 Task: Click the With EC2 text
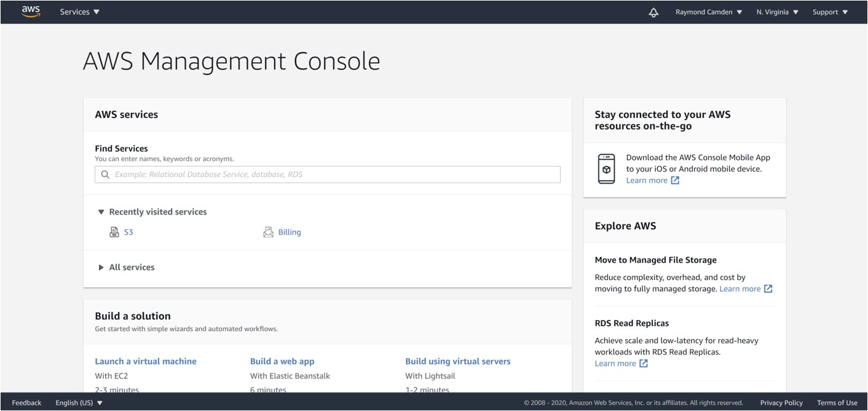click(x=111, y=376)
